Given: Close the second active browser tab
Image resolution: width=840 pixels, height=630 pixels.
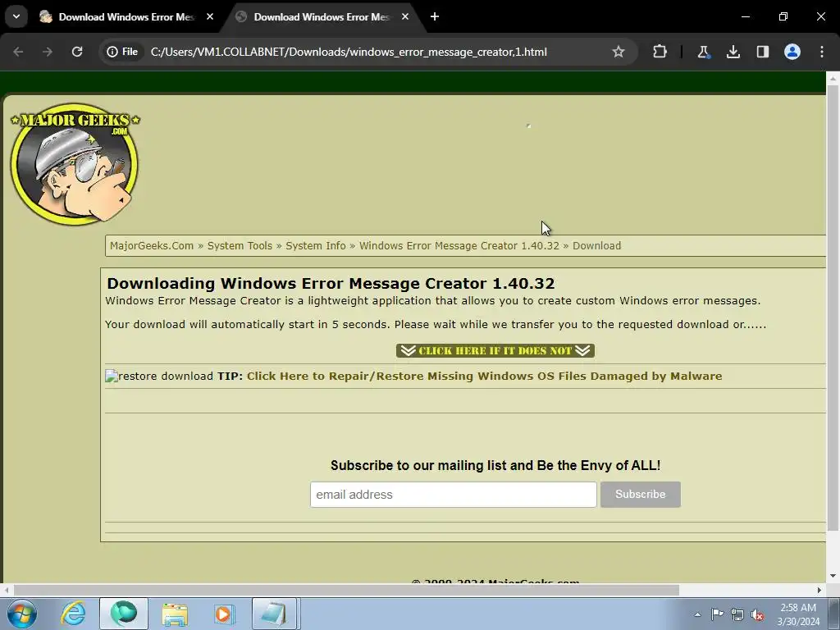Looking at the screenshot, I should coord(405,16).
